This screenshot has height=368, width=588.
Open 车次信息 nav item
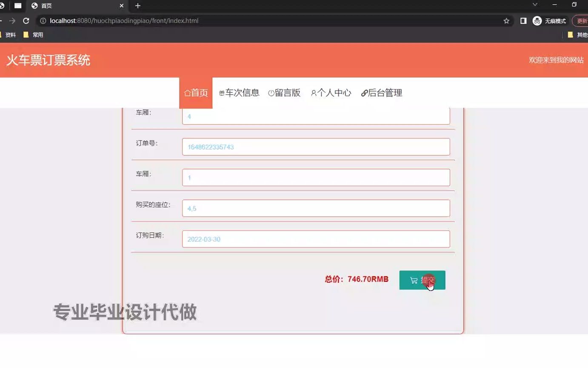point(239,93)
